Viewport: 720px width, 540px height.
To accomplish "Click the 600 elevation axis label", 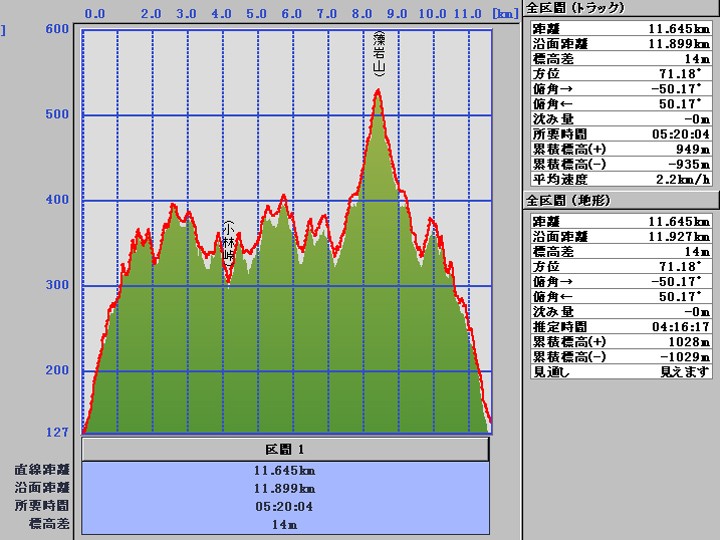I will pyautogui.click(x=57, y=28).
